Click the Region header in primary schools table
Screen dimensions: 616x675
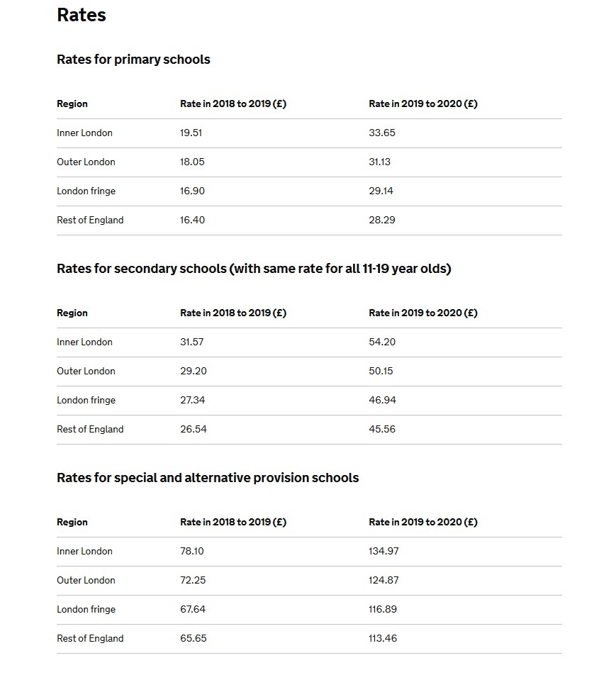(72, 104)
